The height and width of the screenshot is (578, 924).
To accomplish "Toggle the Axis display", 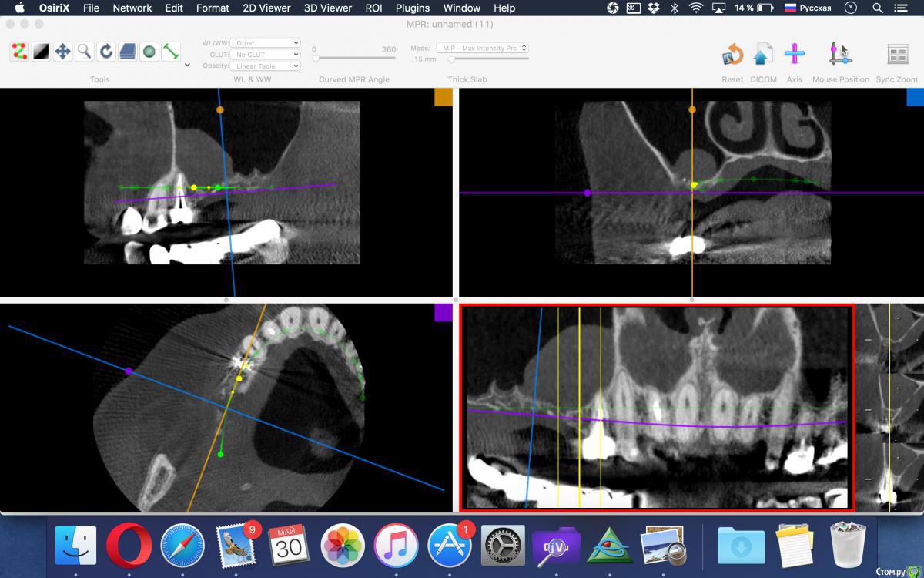I will [794, 54].
